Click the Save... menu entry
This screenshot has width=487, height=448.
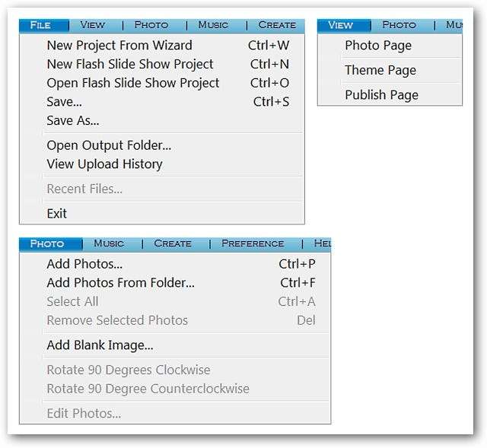pyautogui.click(x=65, y=102)
